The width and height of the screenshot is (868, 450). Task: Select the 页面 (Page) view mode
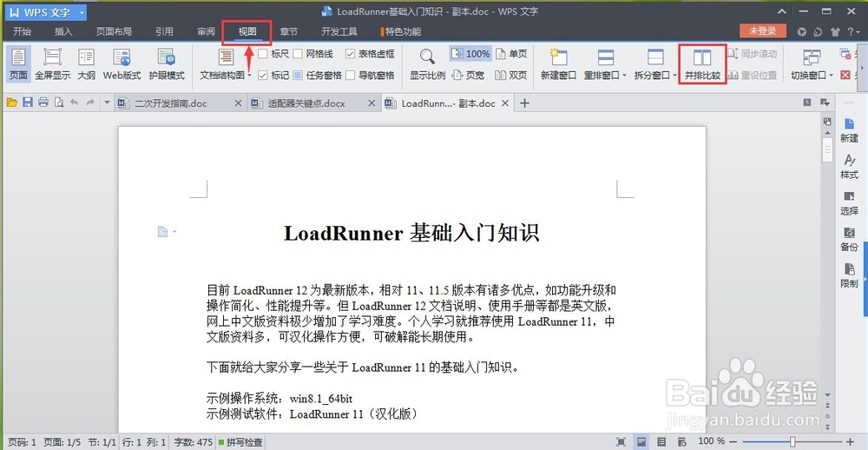click(18, 63)
